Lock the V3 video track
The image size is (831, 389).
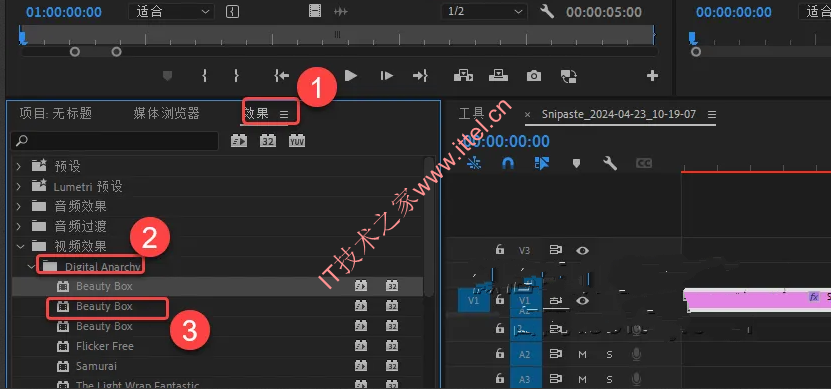tap(499, 249)
